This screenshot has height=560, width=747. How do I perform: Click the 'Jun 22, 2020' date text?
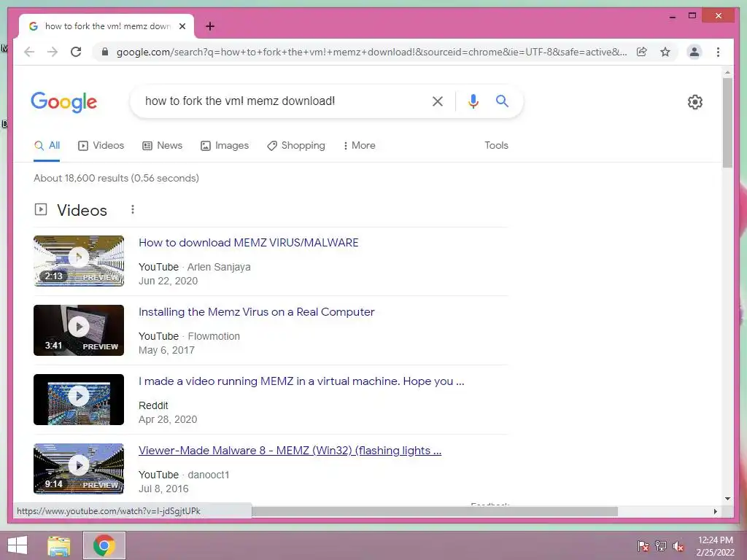(x=169, y=281)
